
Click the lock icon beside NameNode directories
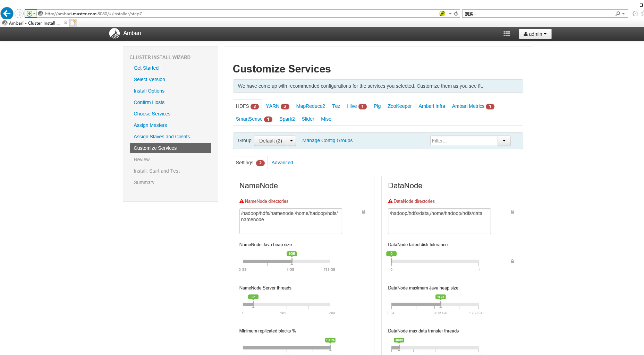click(x=364, y=212)
